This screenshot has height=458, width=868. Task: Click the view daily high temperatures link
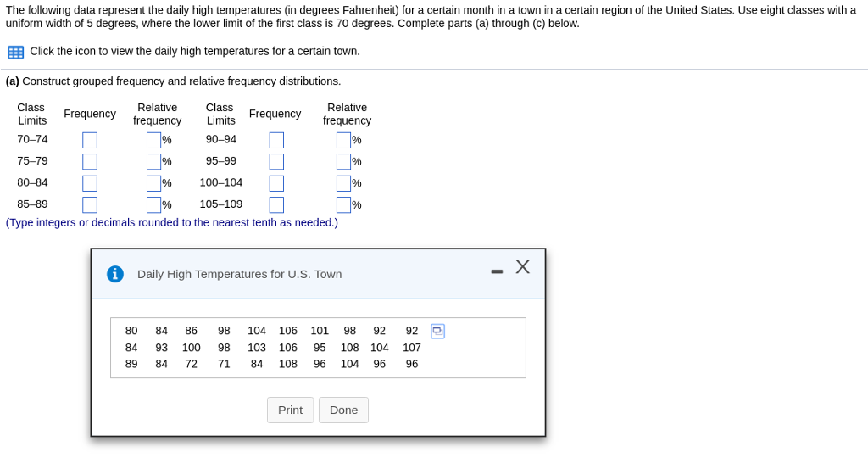click(x=195, y=51)
